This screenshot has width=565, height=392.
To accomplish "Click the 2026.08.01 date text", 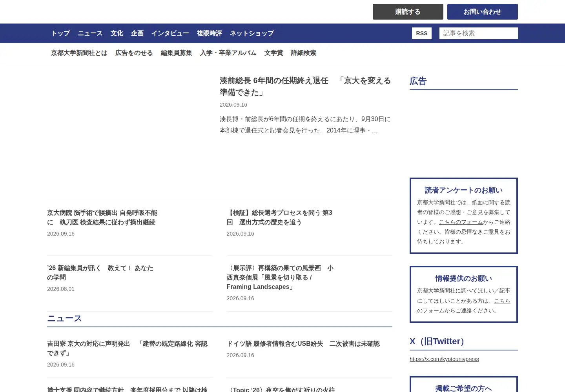I will [61, 289].
